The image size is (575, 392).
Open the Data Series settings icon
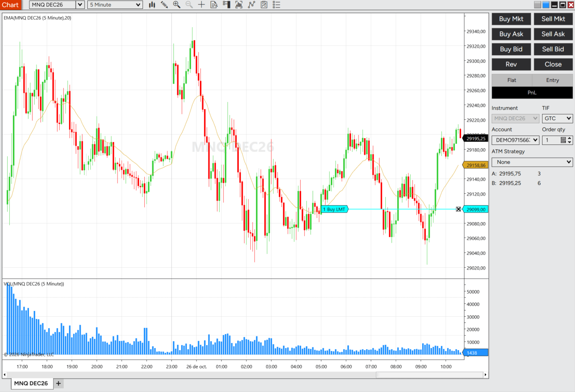pos(239,4)
